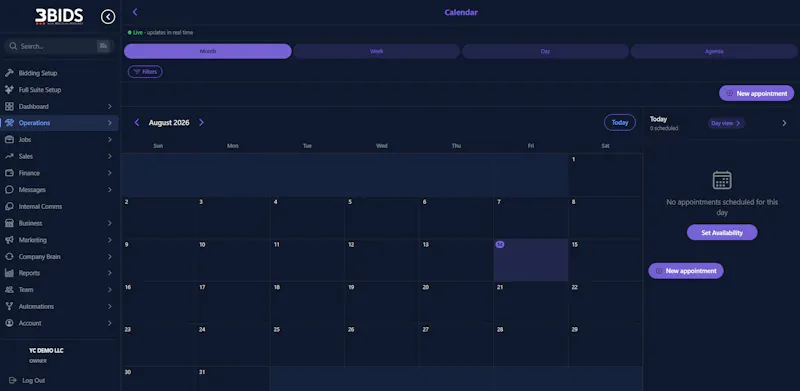Click the Jobs briefcase icon
800x391 pixels.
click(x=9, y=140)
